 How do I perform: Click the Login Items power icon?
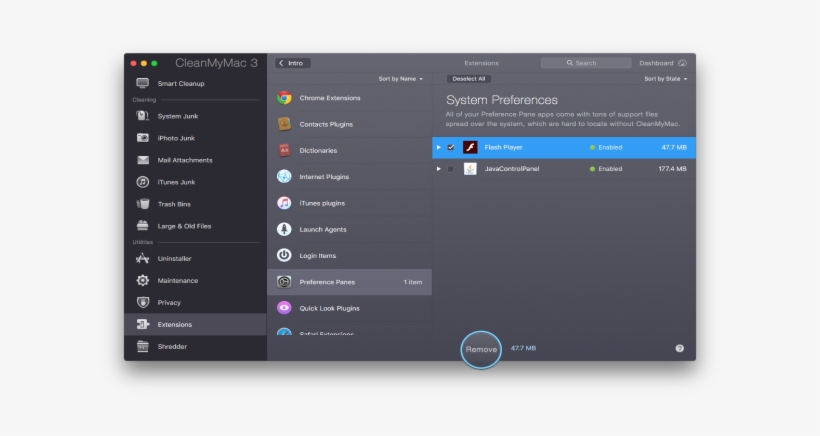(284, 255)
